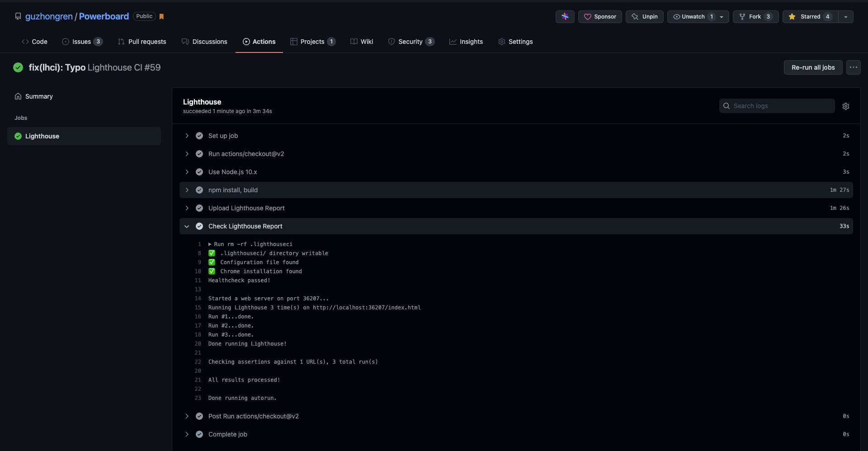868x451 pixels.
Task: Open the workflow run more-options ellipsis menu
Action: pyautogui.click(x=854, y=67)
